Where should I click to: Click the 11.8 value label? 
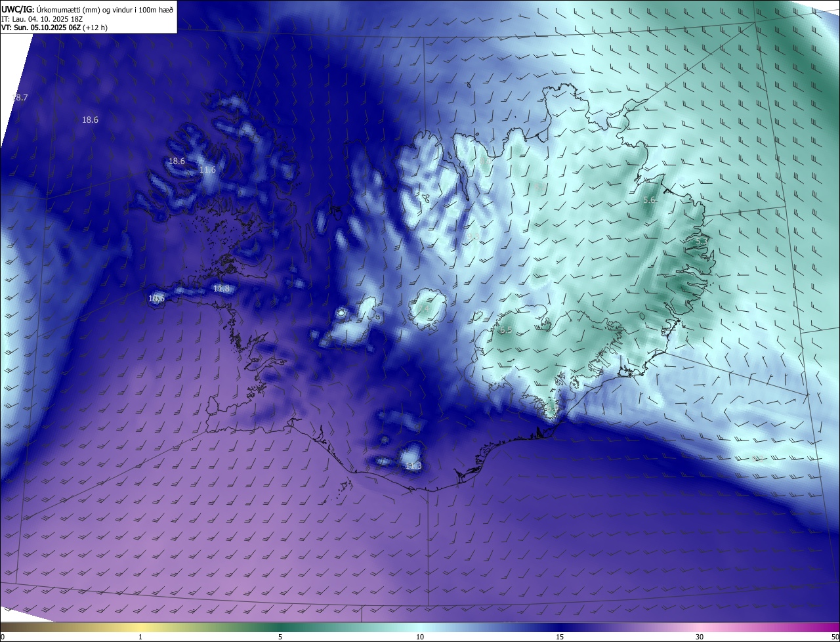pyautogui.click(x=222, y=289)
